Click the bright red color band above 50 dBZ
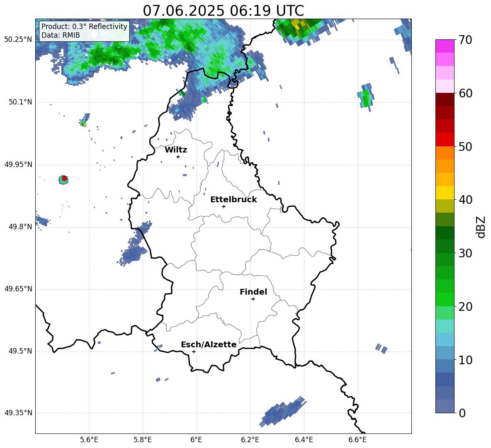The width and height of the screenshot is (491, 448). click(445, 139)
